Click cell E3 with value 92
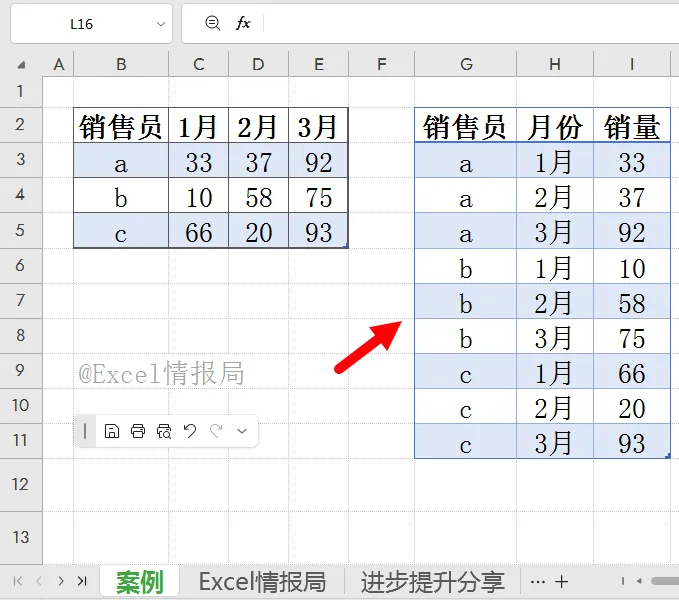Image resolution: width=679 pixels, height=600 pixels. click(318, 161)
